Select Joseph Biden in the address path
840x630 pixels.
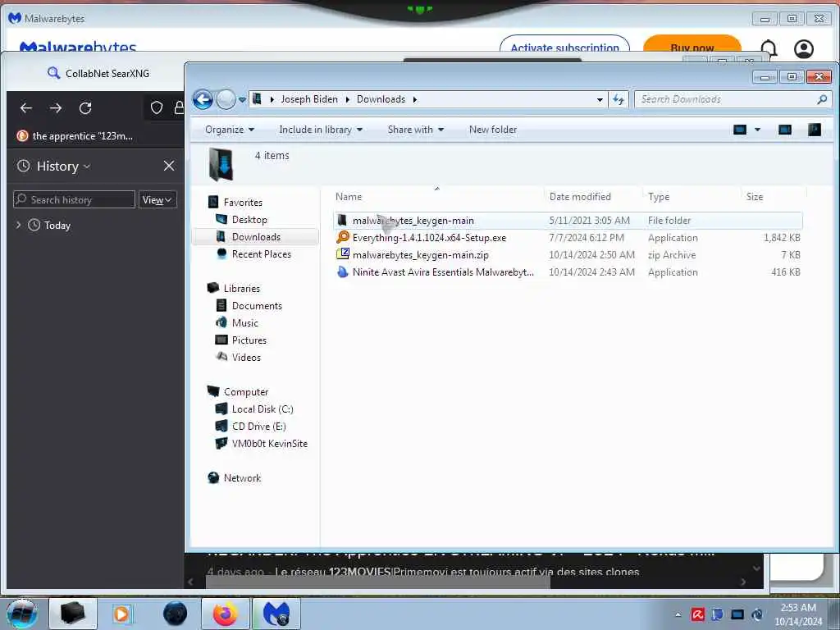(309, 99)
